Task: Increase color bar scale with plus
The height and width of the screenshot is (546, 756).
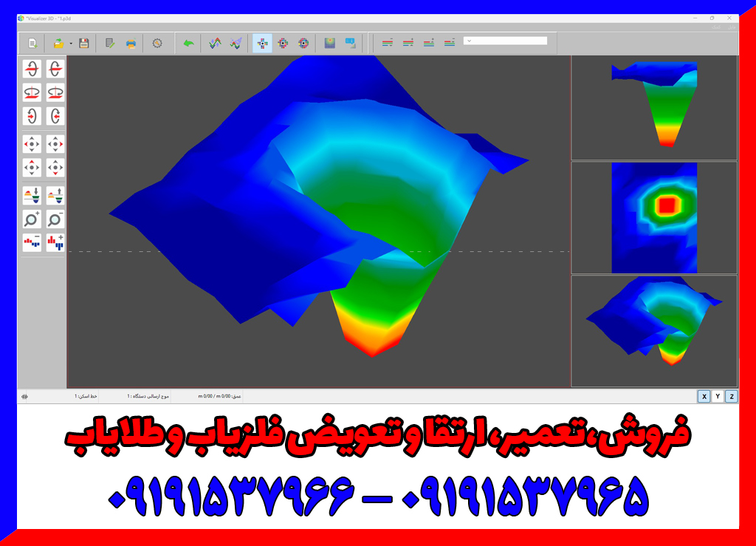Action: click(x=55, y=242)
